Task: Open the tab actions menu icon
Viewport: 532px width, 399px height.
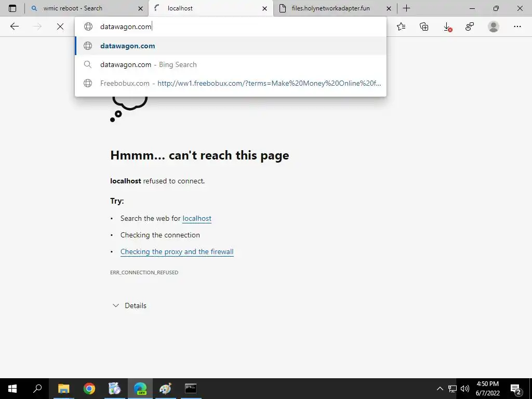Action: click(x=12, y=8)
